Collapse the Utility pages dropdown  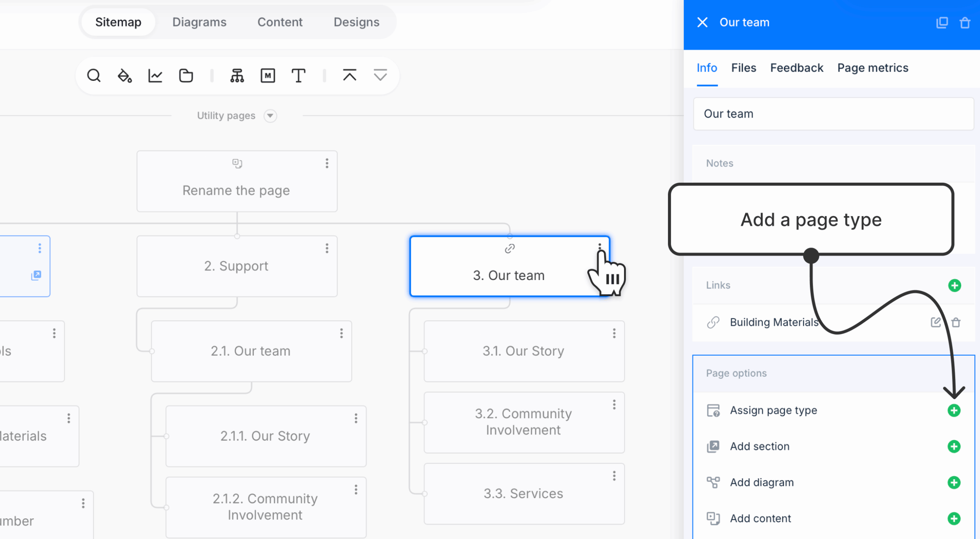[x=270, y=116]
